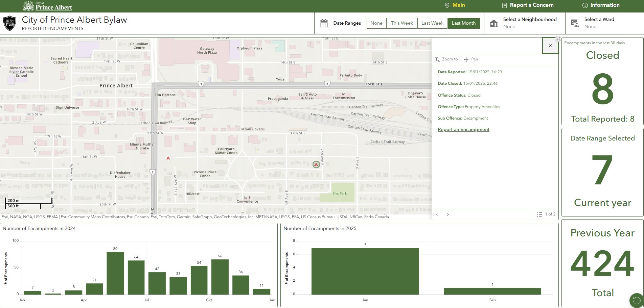Image resolution: width=644 pixels, height=308 pixels.
Task: Click the selected encampment marker near 2nd Ave E
Action: (x=316, y=164)
